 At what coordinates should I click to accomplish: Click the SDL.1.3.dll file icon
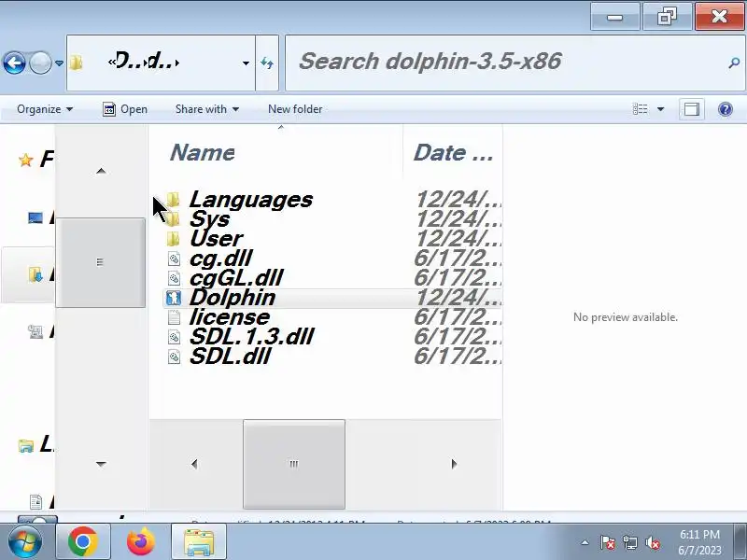(x=174, y=337)
